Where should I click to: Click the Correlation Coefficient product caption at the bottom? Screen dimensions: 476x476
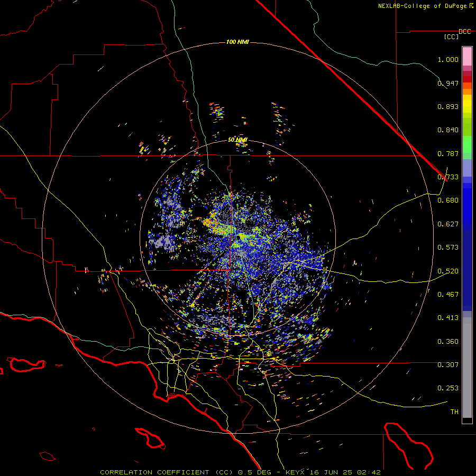pyautogui.click(x=240, y=472)
